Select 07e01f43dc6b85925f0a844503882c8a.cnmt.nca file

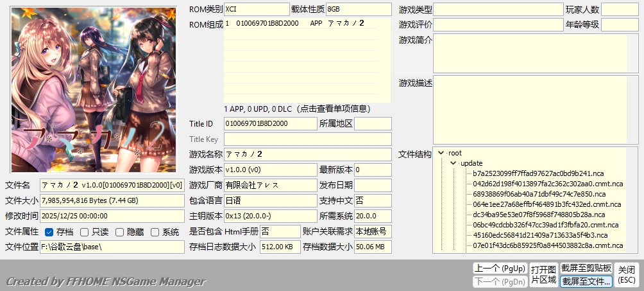point(548,246)
